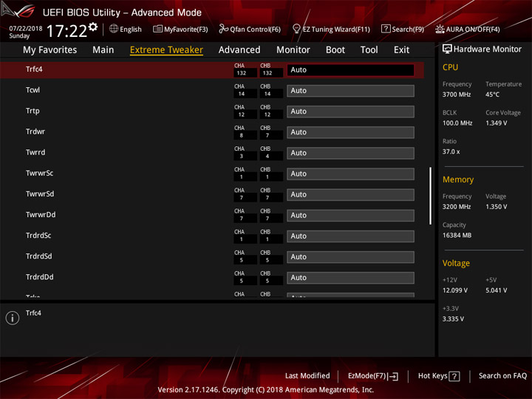
Task: Select the TrdrdDd row label
Action: click(x=39, y=277)
